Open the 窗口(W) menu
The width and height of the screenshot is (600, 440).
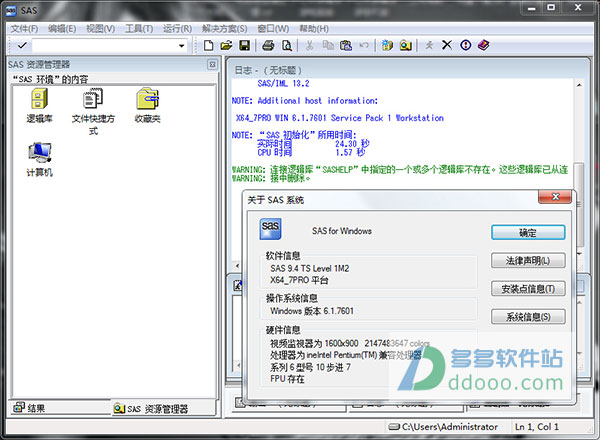(x=273, y=29)
